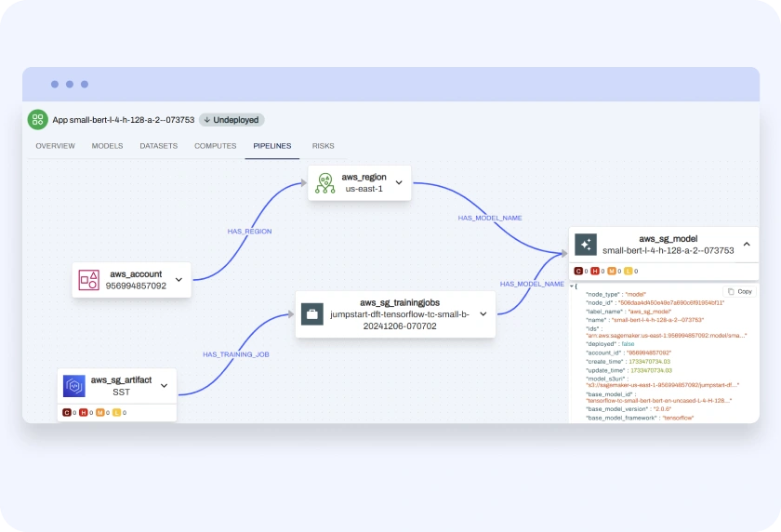Viewport: 781px width, 532px height.
Task: Click account number 956994857092 in node
Action: [136, 286]
